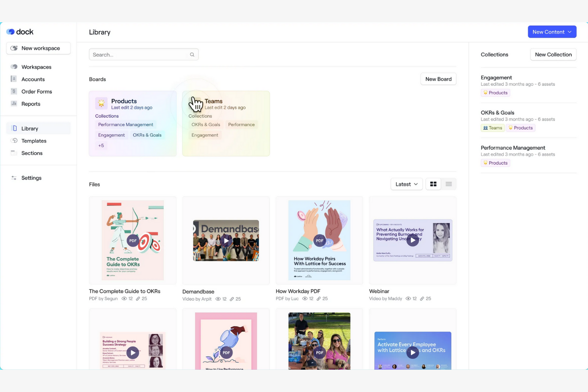The width and height of the screenshot is (588, 392).
Task: View Reports via the bar chart icon
Action: [x=14, y=104]
